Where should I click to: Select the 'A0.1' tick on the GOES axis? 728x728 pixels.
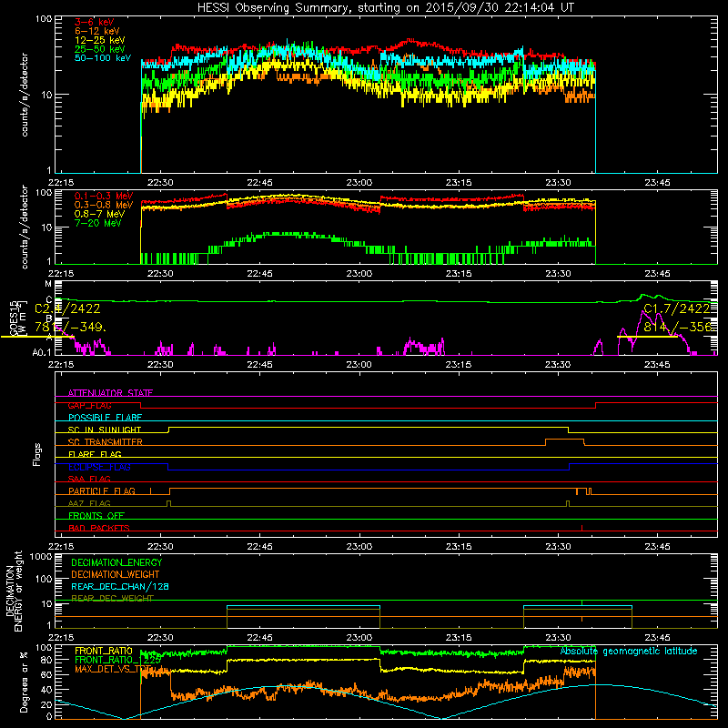click(x=41, y=353)
